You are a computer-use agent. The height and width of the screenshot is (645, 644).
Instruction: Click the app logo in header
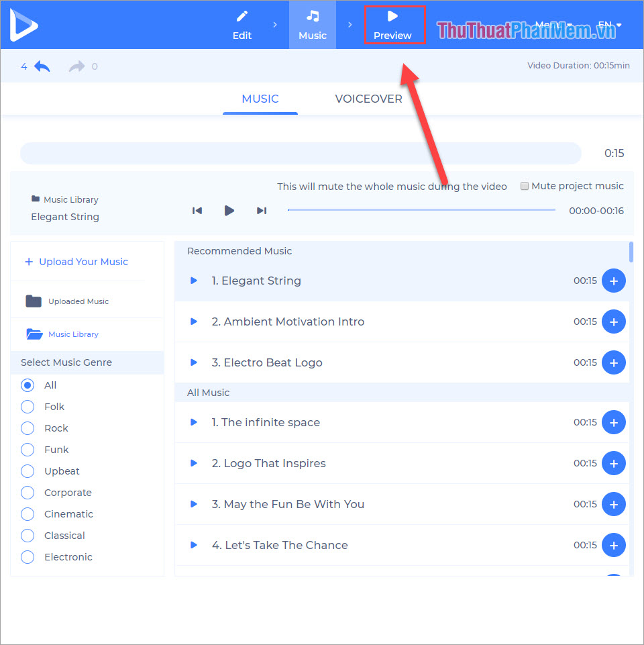point(24,25)
